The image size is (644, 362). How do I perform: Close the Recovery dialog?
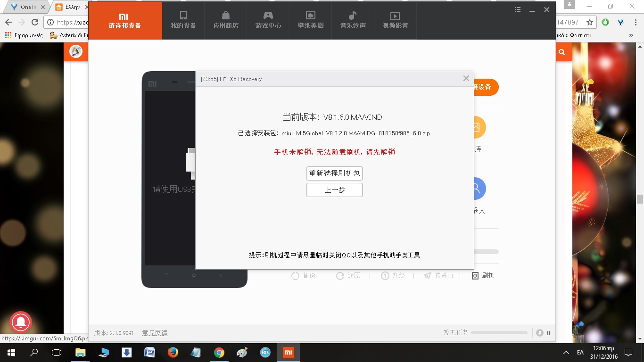[466, 79]
